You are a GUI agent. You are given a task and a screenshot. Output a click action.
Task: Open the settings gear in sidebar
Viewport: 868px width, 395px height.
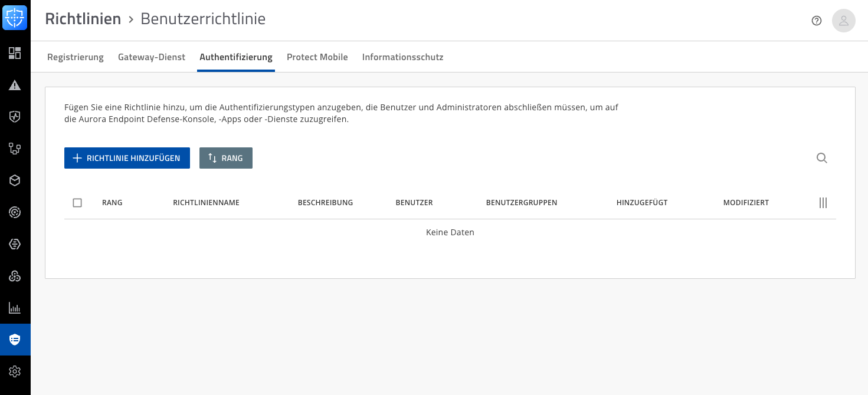point(15,371)
